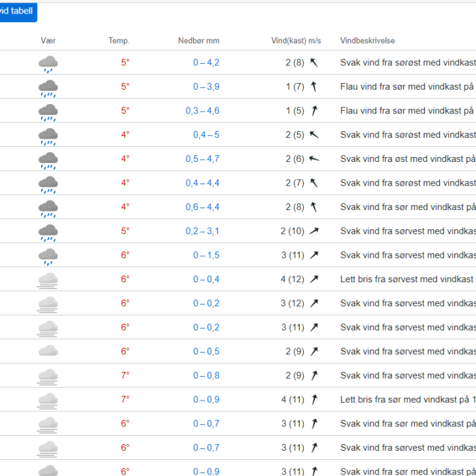The width and height of the screenshot is (476, 476).
Task: Click the east wind arrow beside 2 (6)
Action: click(314, 158)
